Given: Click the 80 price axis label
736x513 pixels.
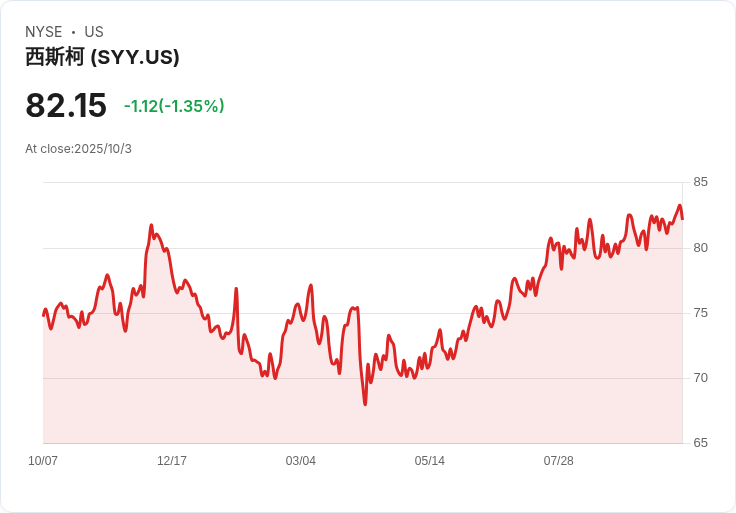Looking at the screenshot, I should pos(701,248).
